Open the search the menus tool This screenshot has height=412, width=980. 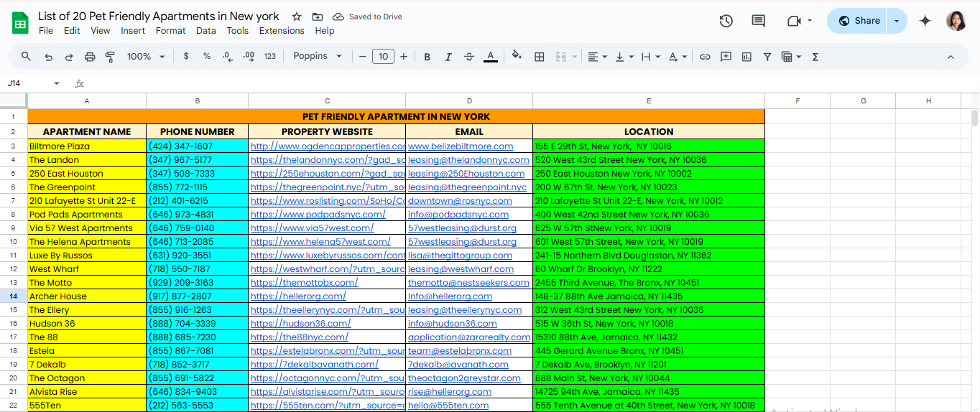coord(26,57)
